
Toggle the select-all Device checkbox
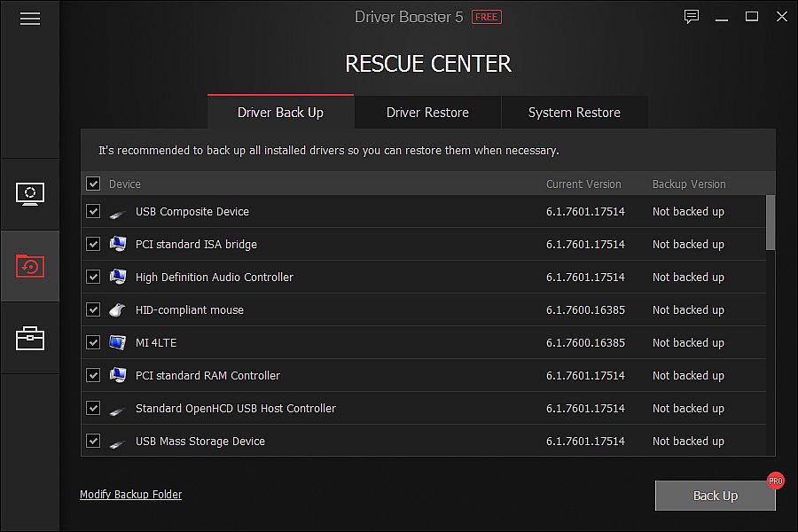93,184
